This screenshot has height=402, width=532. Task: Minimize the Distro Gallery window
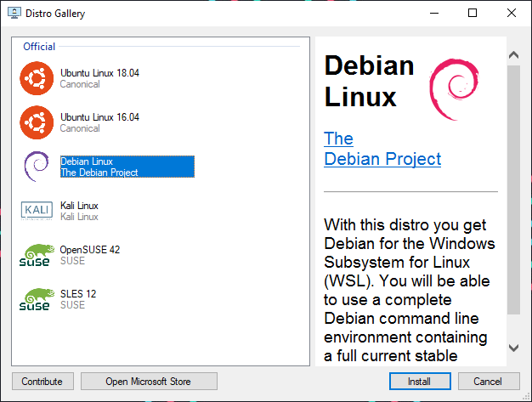tap(434, 14)
